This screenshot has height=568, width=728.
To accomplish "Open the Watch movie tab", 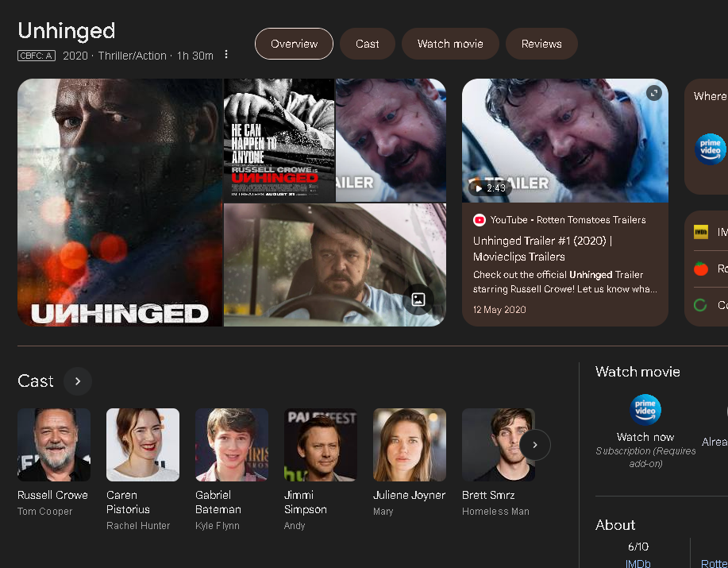I will pyautogui.click(x=450, y=44).
